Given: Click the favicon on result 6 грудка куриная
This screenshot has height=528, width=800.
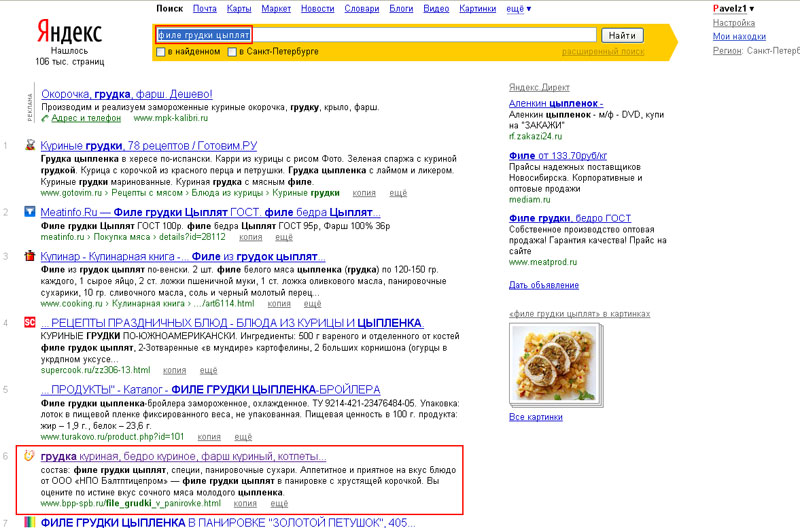Looking at the screenshot, I should (30, 456).
